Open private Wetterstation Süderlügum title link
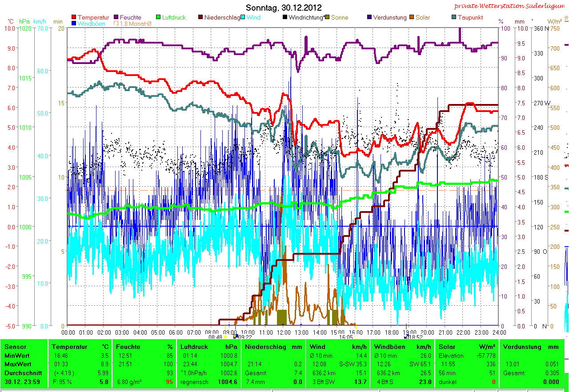 [x=511, y=6]
